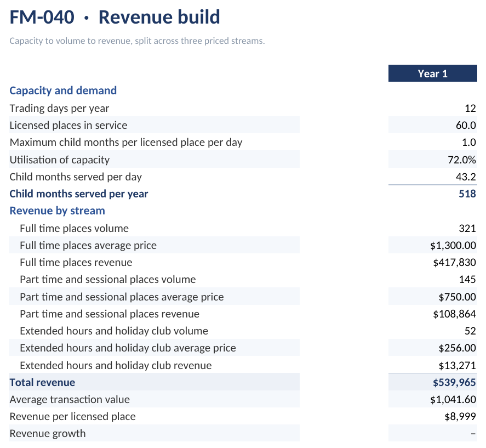Click the Year 1 column header
The width and height of the screenshot is (486, 448).
[432, 73]
